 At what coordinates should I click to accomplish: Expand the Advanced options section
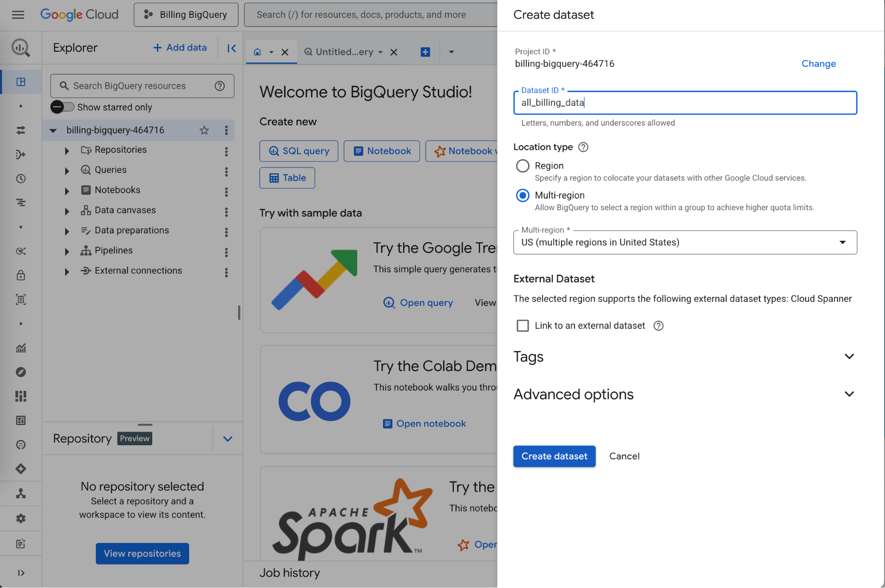click(849, 394)
